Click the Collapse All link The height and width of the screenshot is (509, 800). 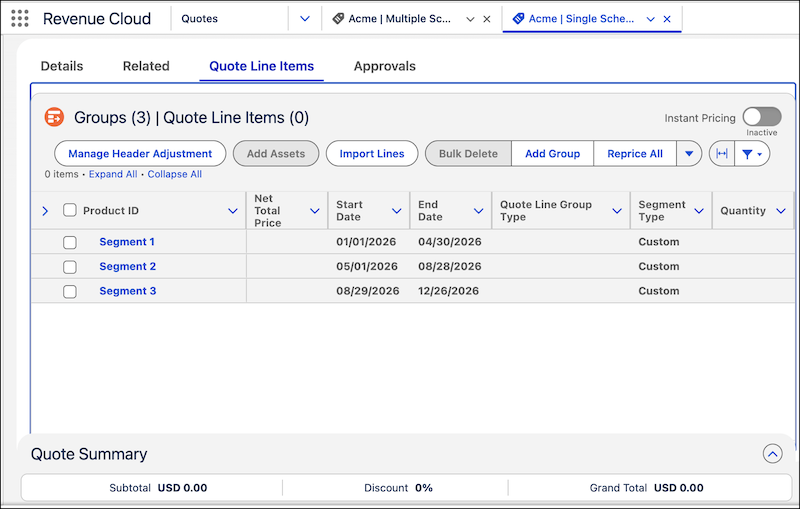coord(174,174)
